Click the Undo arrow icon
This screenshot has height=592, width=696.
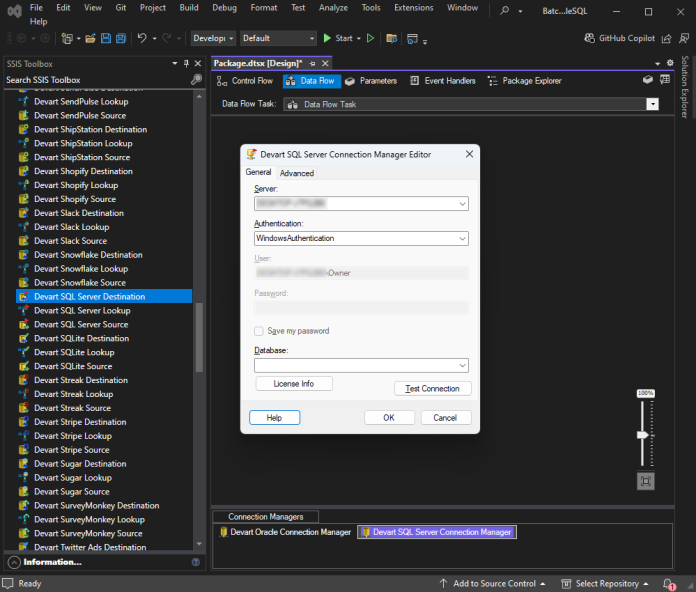[x=142, y=38]
